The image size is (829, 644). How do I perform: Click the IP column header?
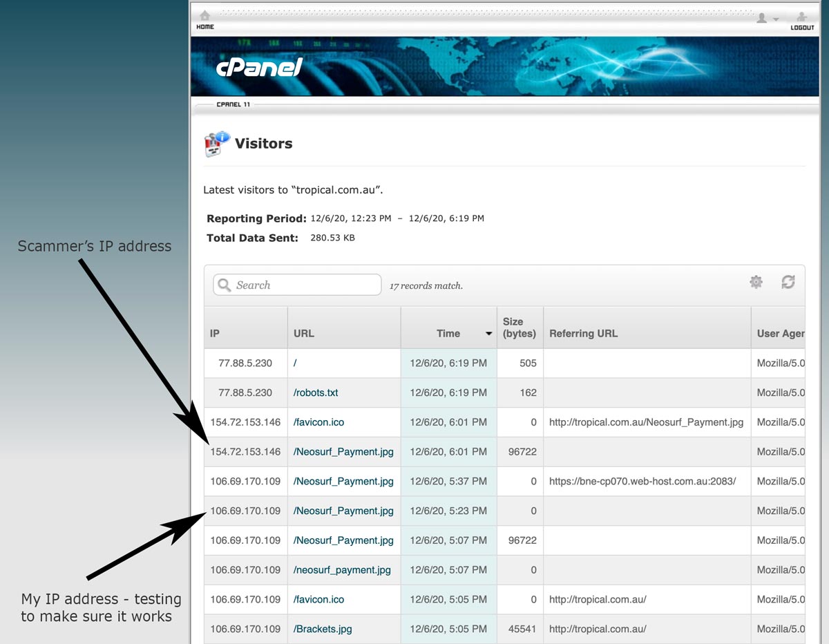215,333
